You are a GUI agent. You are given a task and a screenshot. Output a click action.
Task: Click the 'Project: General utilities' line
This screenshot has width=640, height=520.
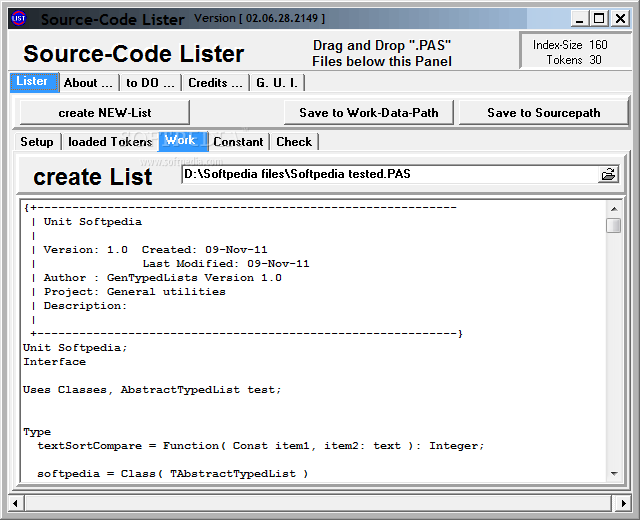pos(135,292)
